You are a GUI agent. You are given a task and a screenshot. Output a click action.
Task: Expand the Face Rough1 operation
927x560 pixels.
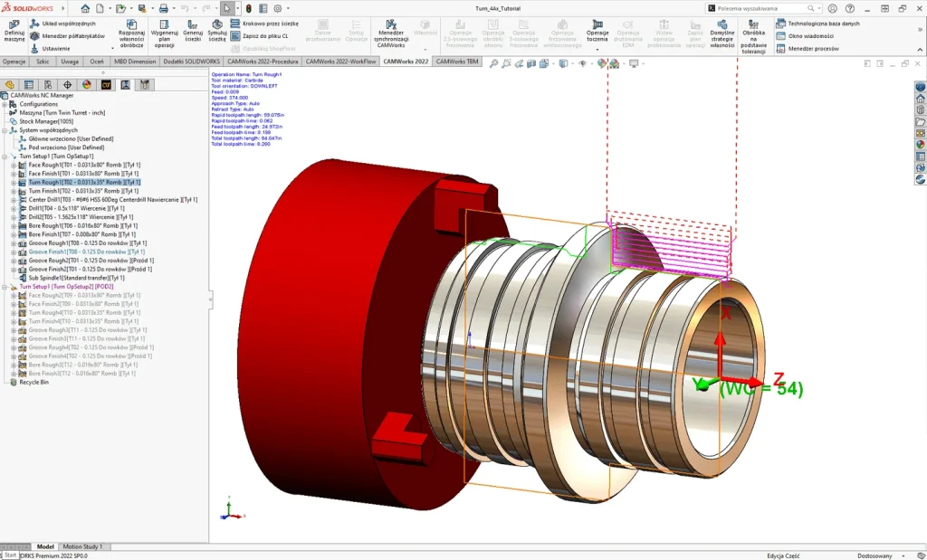[14, 165]
